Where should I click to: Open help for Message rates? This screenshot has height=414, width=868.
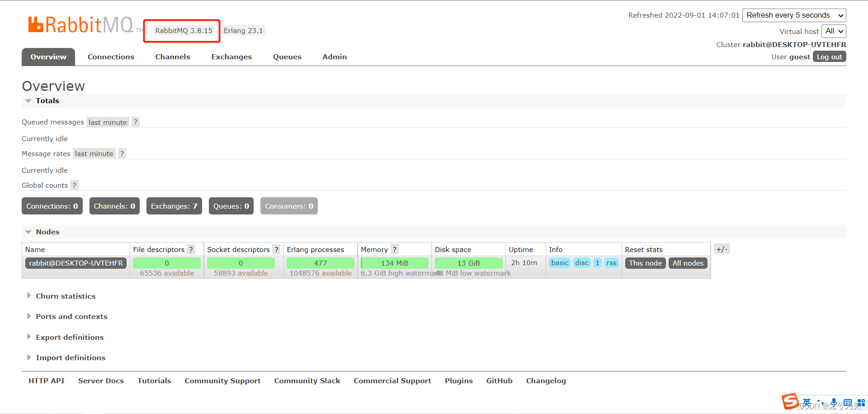(122, 154)
